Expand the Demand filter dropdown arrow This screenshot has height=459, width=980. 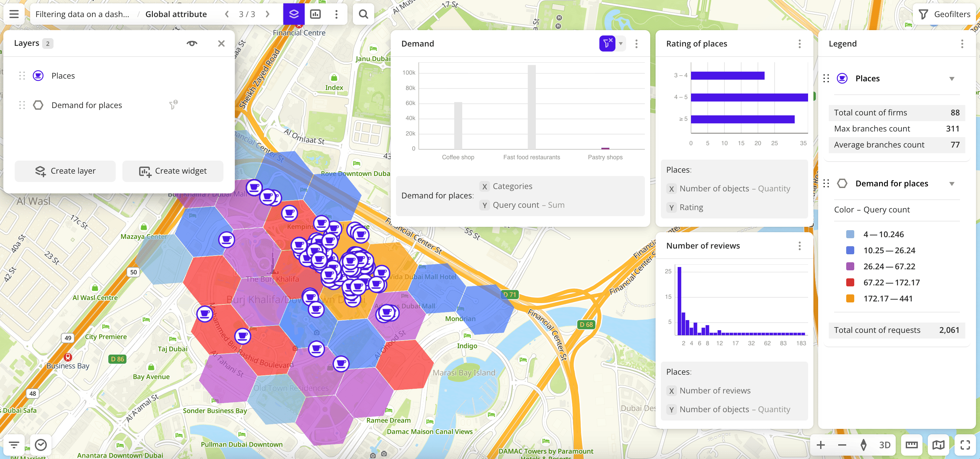[x=621, y=43]
